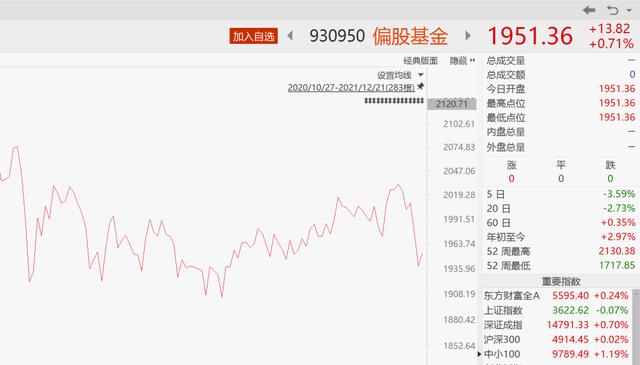Open the dropdown beside the return arrow
640x365 pixels.
click(x=629, y=11)
